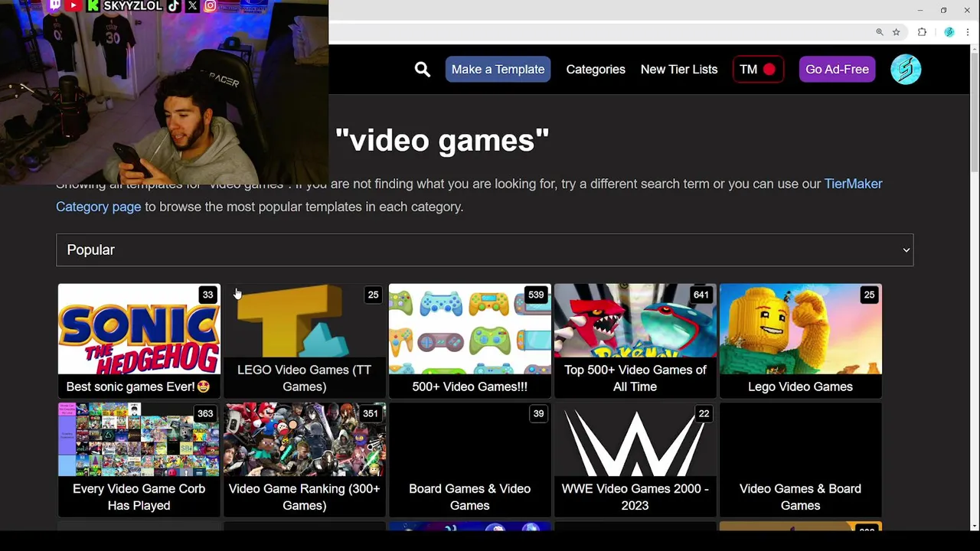Open Every Video Game Corb Has Played
This screenshot has height=551, width=980.
139,460
